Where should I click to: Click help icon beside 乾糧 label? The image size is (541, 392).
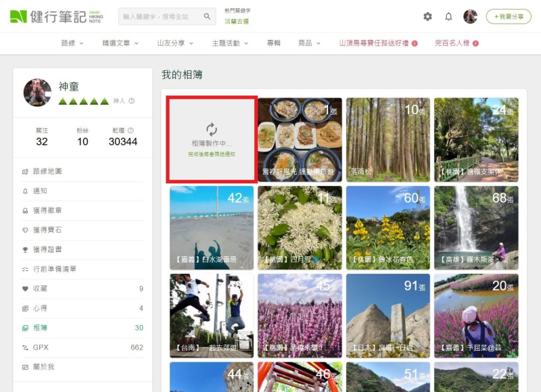coord(131,130)
